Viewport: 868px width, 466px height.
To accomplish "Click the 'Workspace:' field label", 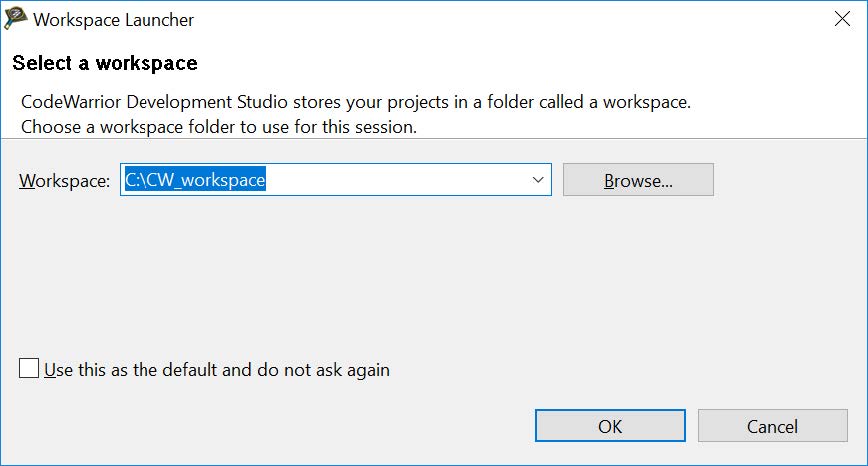I will (x=64, y=181).
